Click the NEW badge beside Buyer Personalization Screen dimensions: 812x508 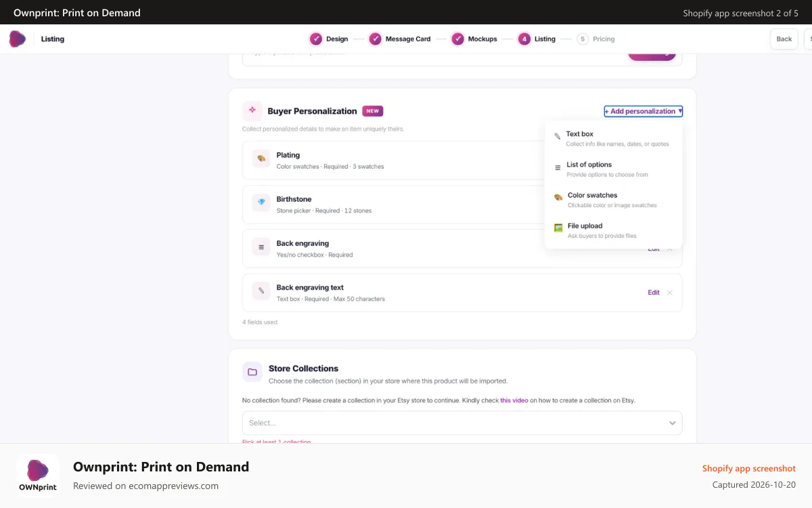tap(373, 111)
